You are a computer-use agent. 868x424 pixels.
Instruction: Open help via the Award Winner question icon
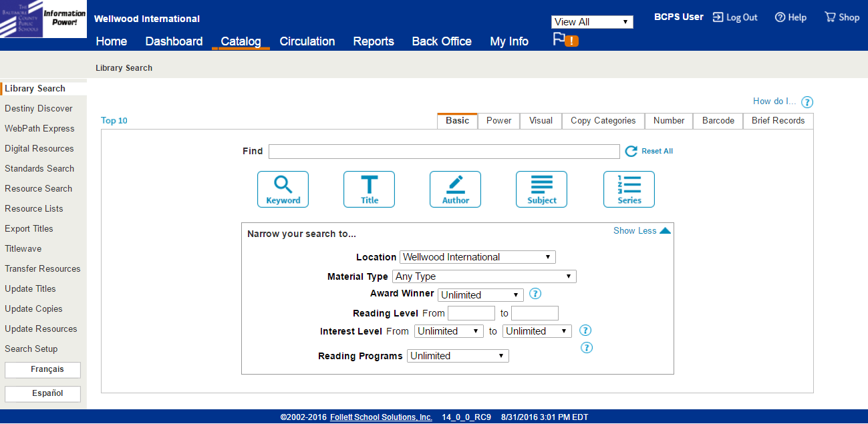[x=535, y=294]
